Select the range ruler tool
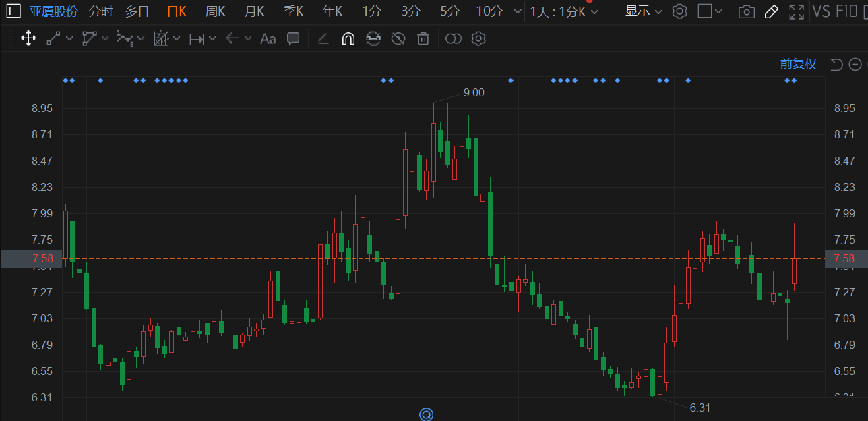The image size is (868, 421). 196,39
